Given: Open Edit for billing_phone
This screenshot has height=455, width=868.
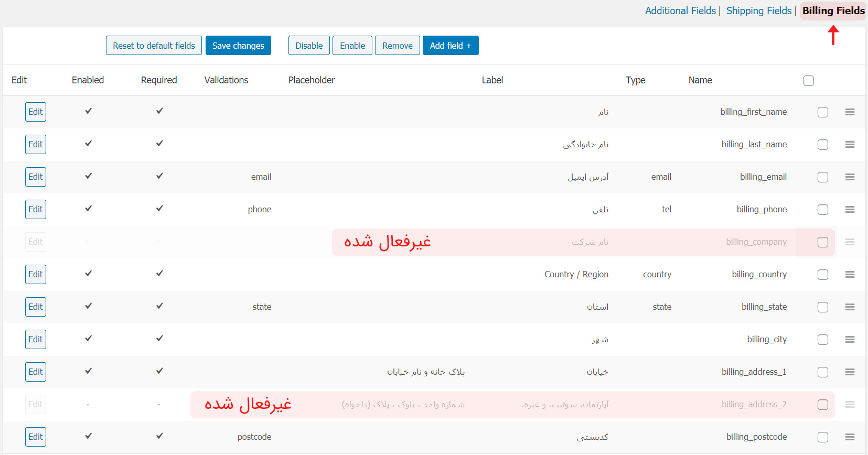Looking at the screenshot, I should coord(36,210).
